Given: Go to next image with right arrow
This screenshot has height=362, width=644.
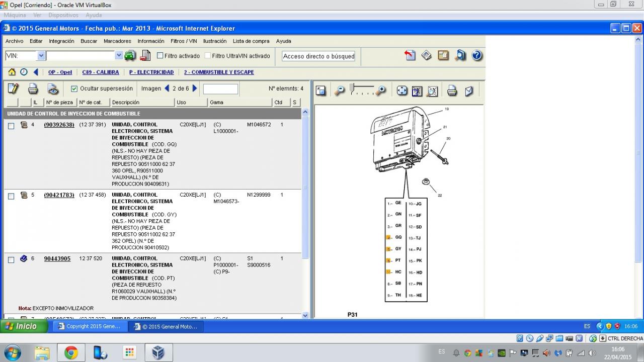Looking at the screenshot, I should coord(195,88).
